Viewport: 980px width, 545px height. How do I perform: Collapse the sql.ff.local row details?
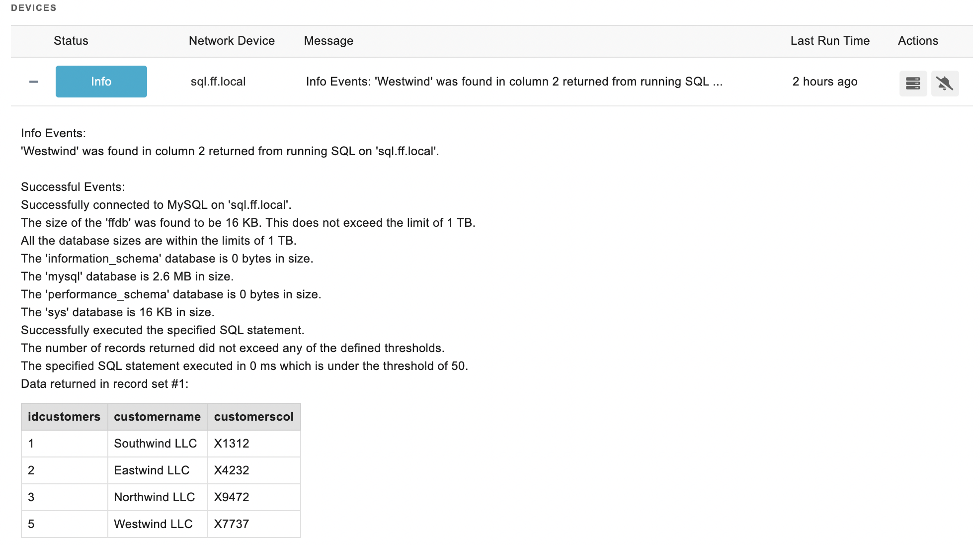(34, 82)
